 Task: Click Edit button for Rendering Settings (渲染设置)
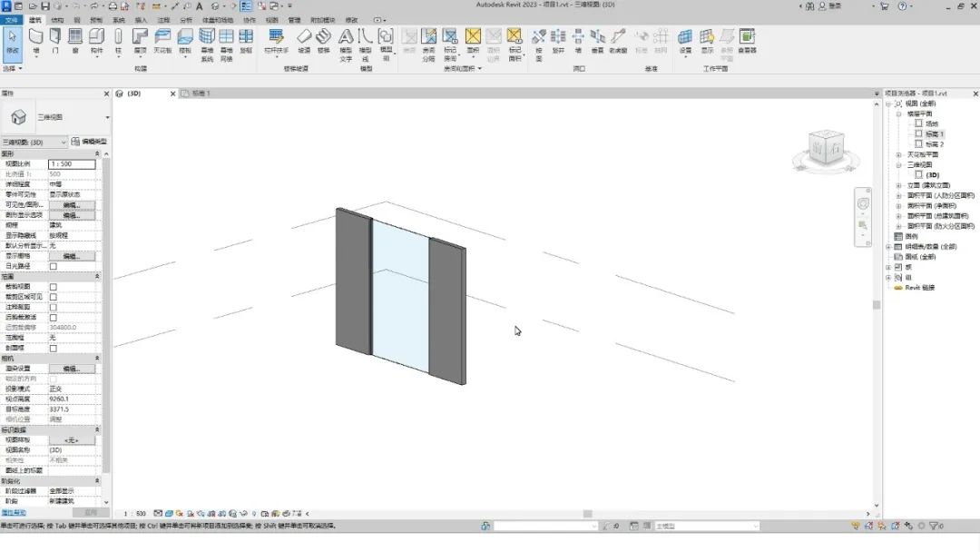click(x=72, y=369)
